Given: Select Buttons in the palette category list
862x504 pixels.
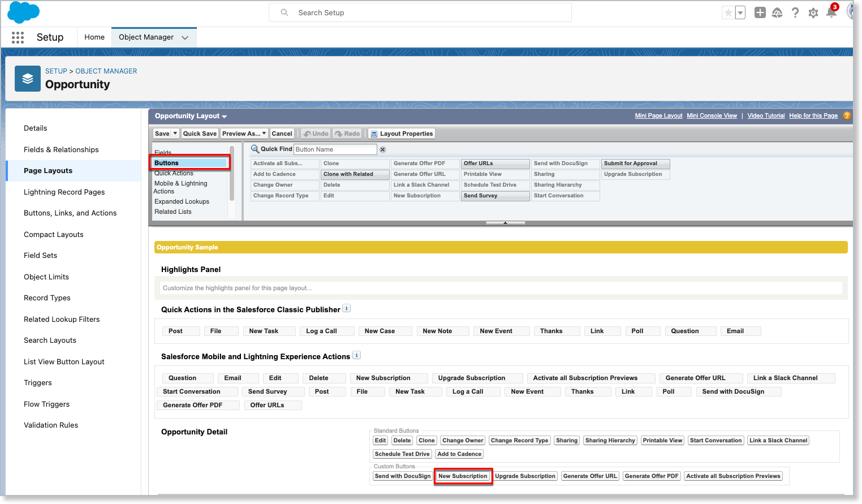Looking at the screenshot, I should (190, 163).
